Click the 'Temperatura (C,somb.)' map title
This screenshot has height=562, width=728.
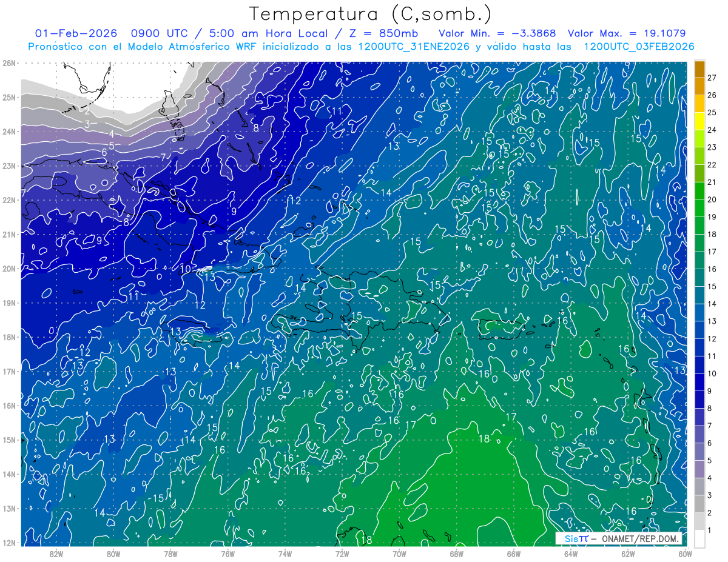tap(371, 14)
